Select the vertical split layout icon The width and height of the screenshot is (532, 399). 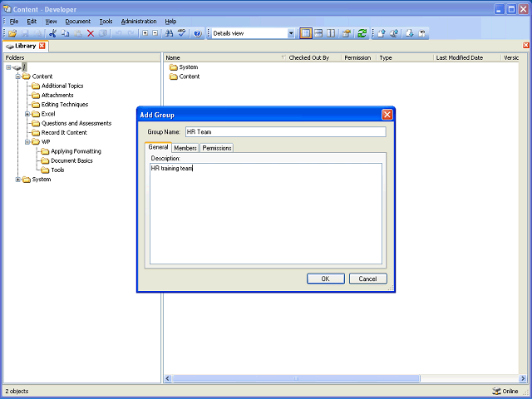[331, 33]
